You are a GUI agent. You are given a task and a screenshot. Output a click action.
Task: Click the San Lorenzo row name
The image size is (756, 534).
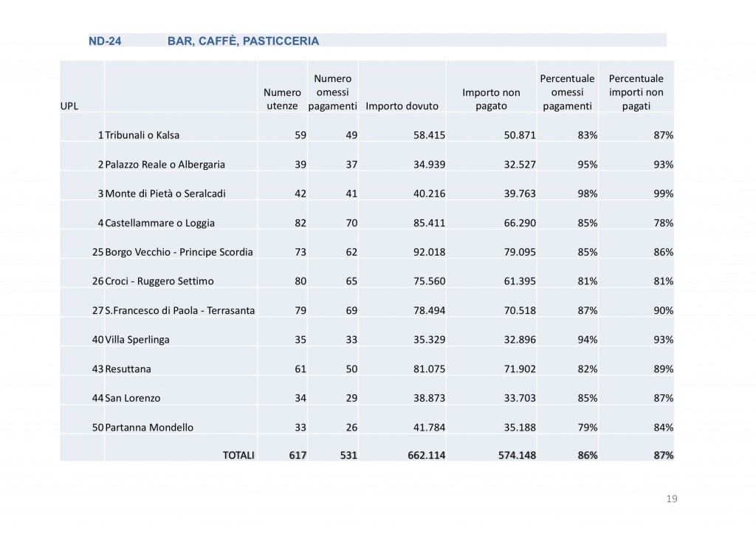click(x=133, y=397)
